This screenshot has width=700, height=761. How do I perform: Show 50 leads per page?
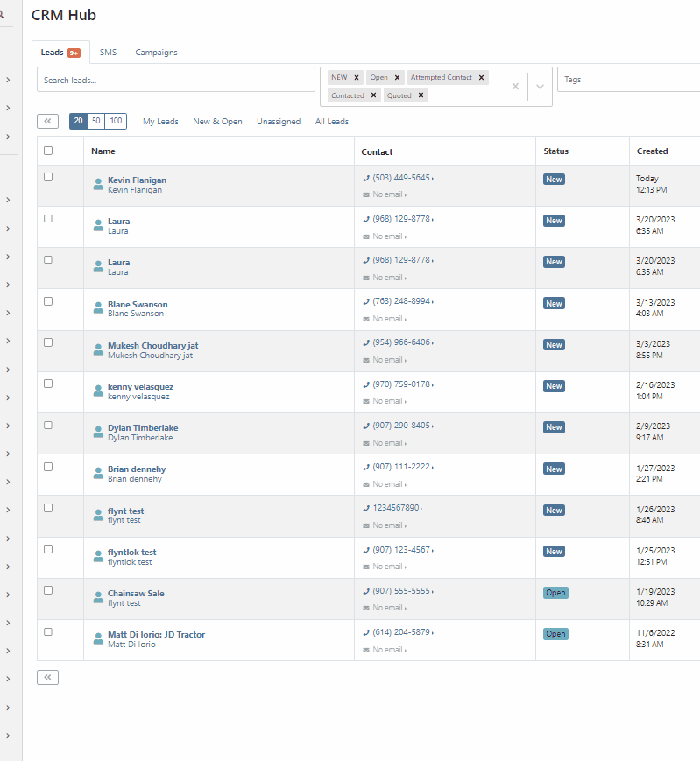tap(96, 121)
